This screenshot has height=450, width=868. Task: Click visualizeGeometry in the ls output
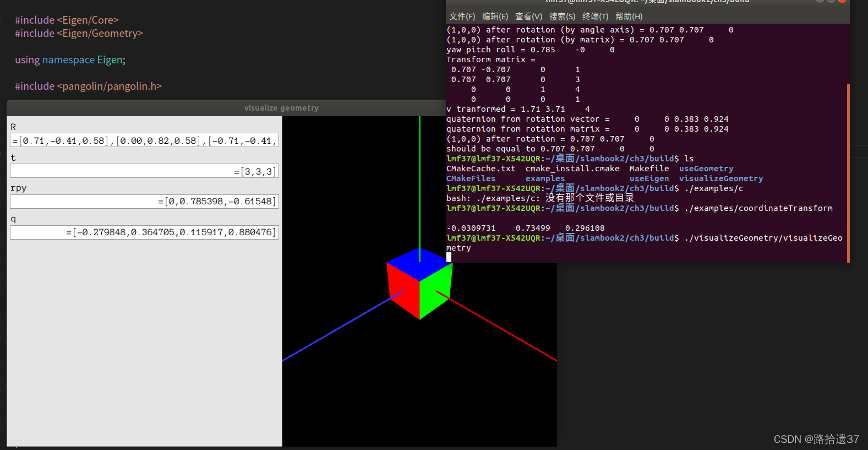tap(721, 178)
